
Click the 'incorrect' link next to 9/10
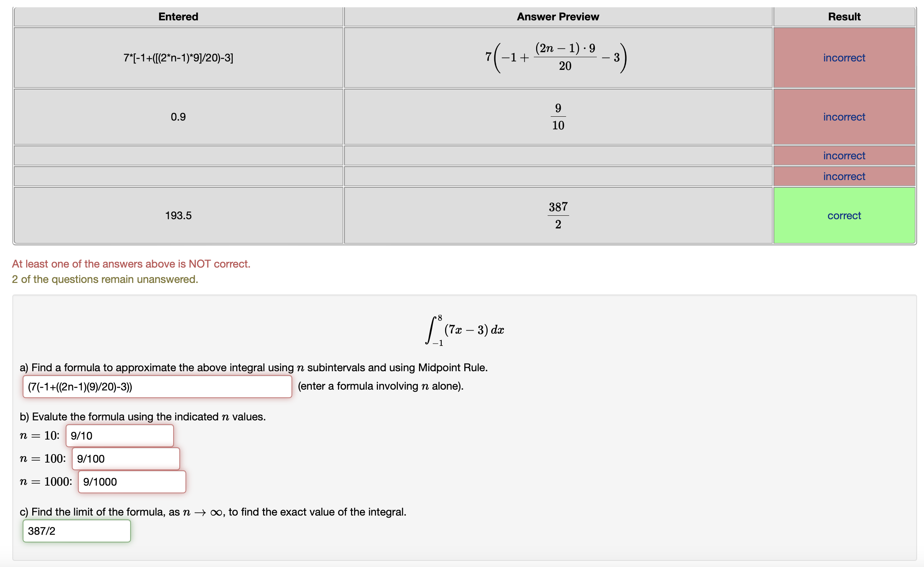pos(844,117)
